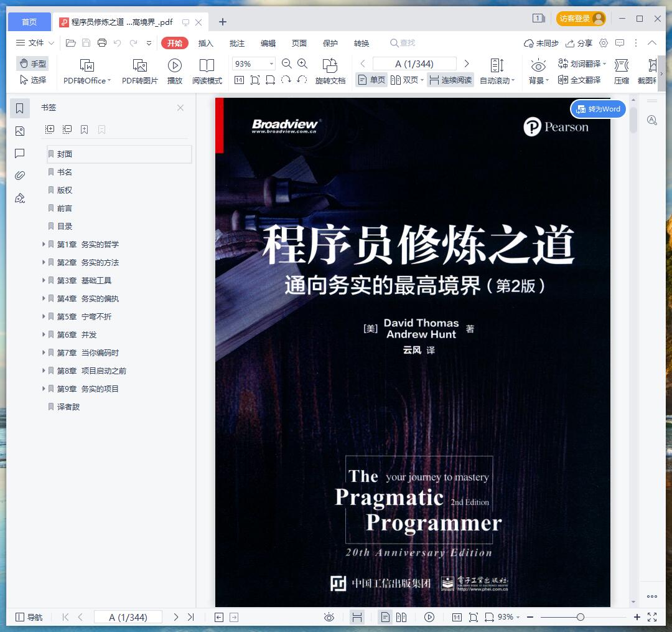This screenshot has width=672, height=632.
Task: Collapse all bookmarks icon
Action: click(67, 129)
